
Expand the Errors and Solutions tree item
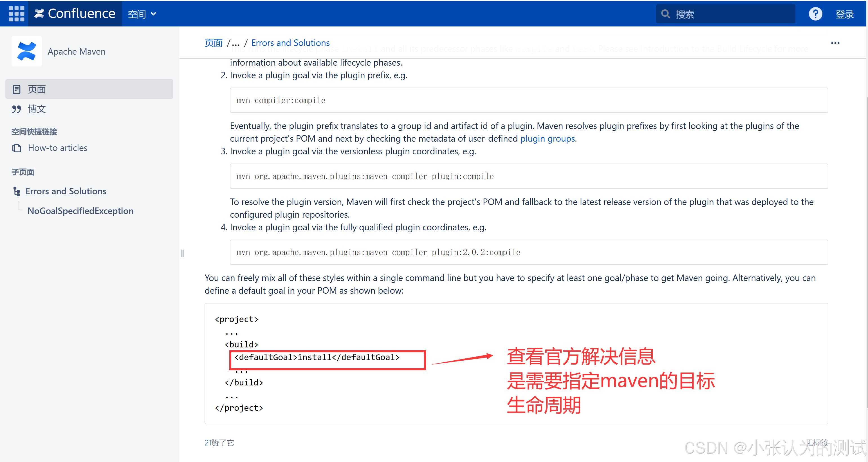(x=17, y=191)
